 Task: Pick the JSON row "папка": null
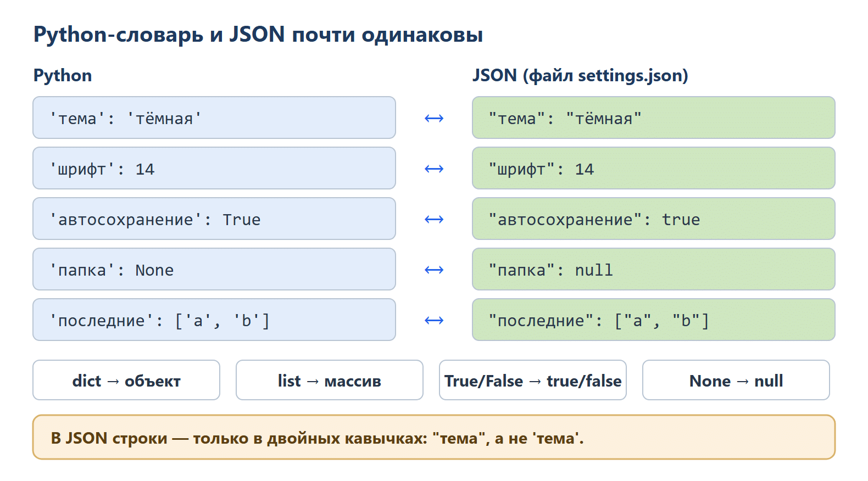tap(654, 269)
